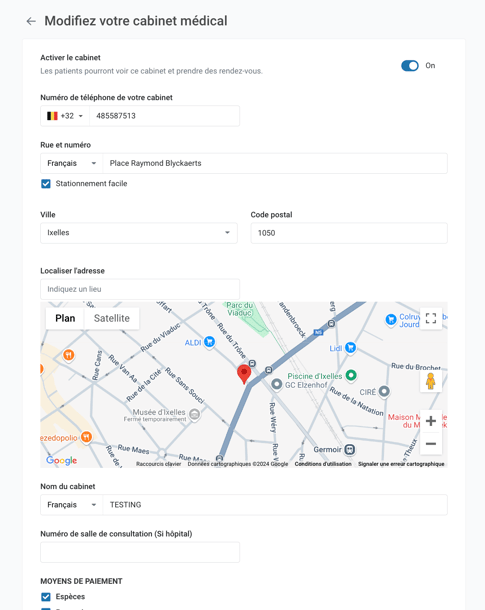
Task: Zoom in the map with plus icon
Action: click(431, 421)
